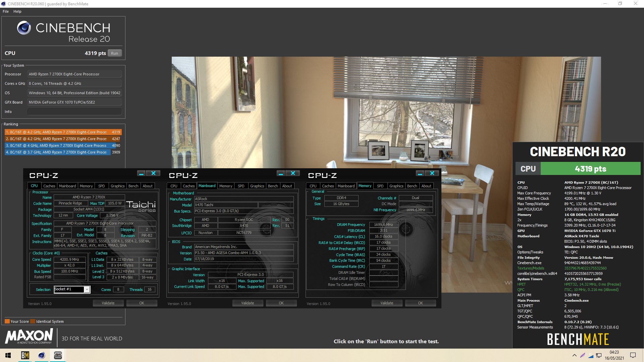Image resolution: width=644 pixels, height=362 pixels.
Task: Select ranking entry scoring 4319
Action: (63, 132)
